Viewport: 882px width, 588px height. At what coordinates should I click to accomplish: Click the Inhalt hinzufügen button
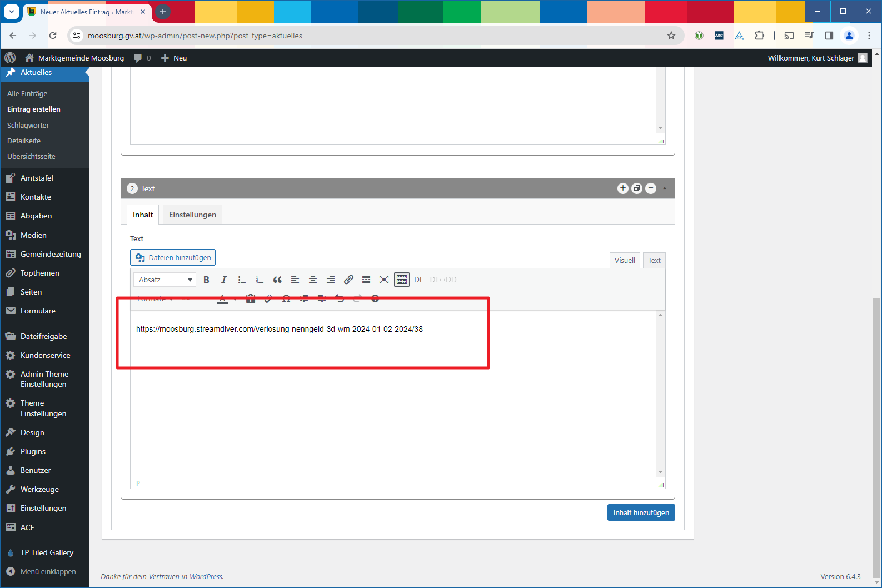(x=641, y=512)
